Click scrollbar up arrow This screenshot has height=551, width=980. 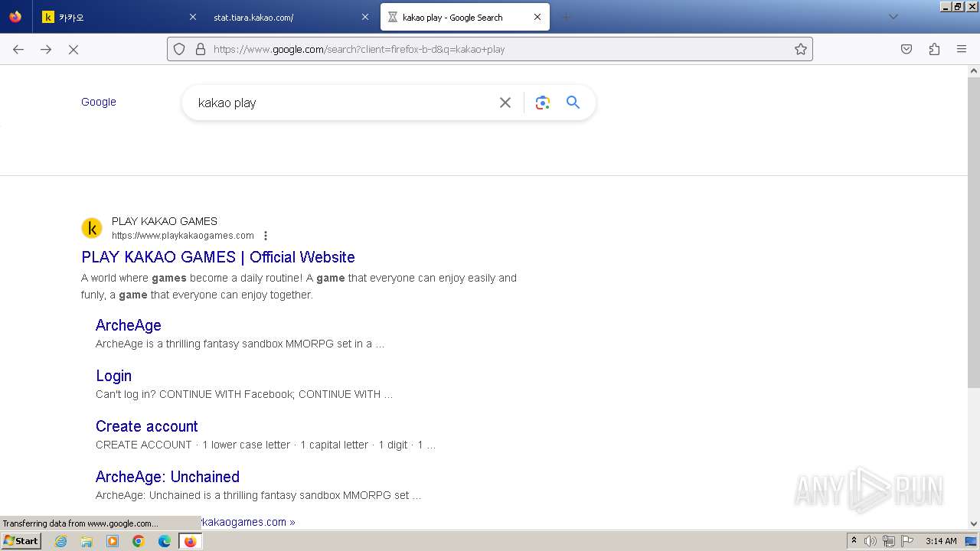point(974,71)
